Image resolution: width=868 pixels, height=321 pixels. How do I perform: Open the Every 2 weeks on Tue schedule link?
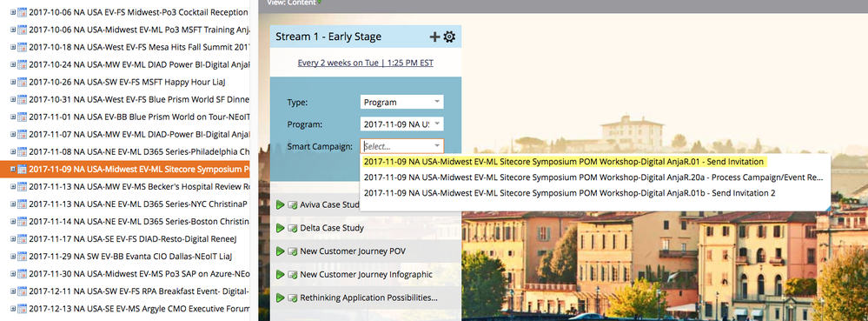(x=365, y=64)
